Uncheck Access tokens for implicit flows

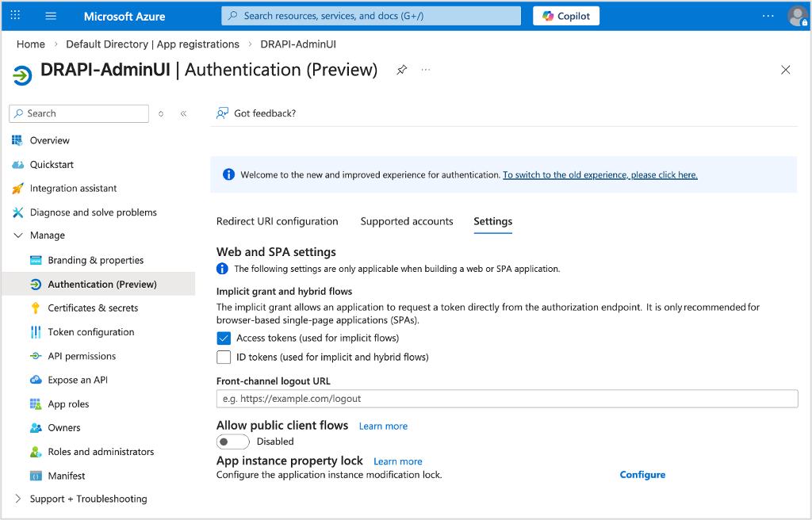223,336
